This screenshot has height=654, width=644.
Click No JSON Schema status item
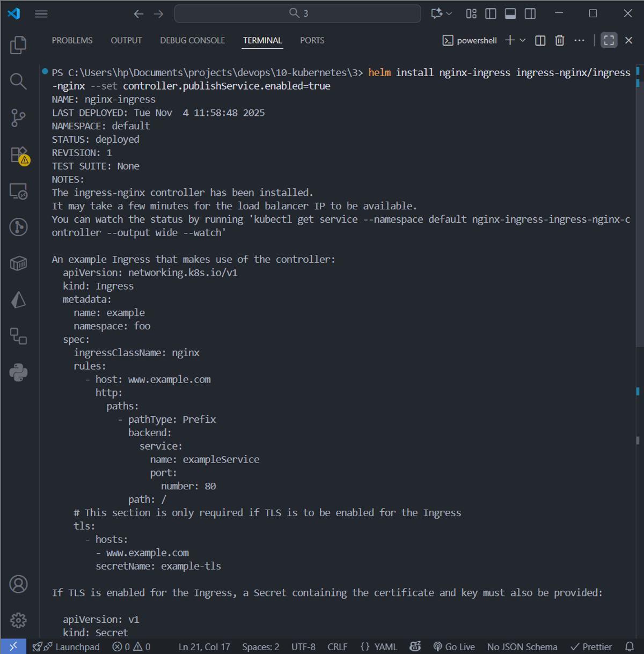click(x=522, y=646)
